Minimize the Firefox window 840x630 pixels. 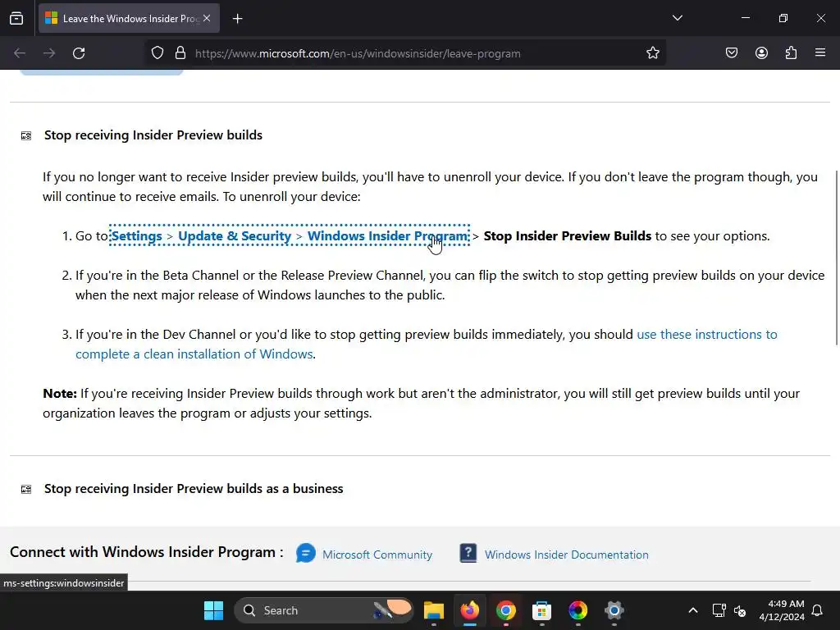(745, 18)
